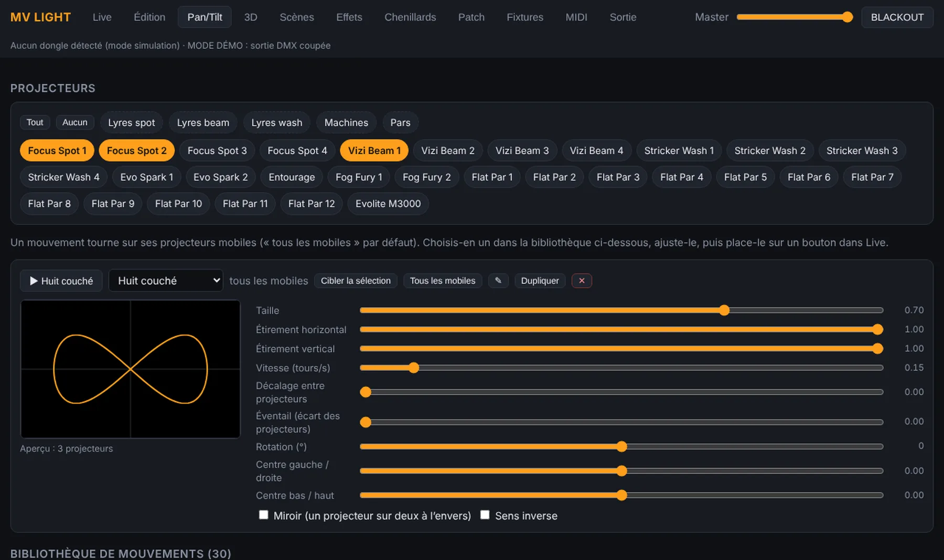
Task: Switch to the 3D tab
Action: pos(251,17)
